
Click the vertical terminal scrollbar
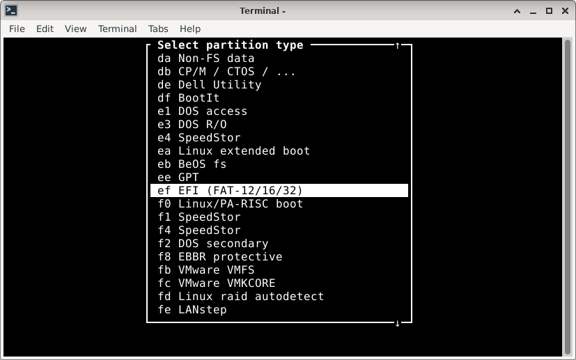[x=567, y=197]
